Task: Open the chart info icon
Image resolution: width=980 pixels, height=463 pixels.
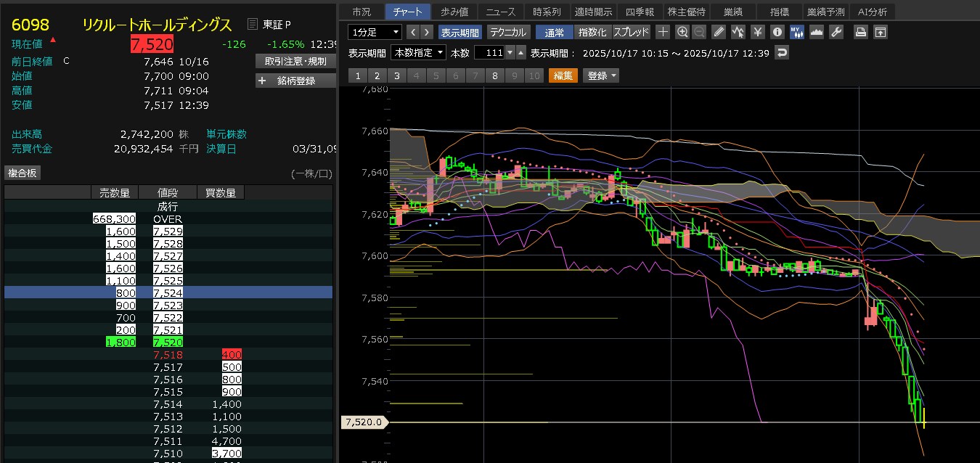Action: pyautogui.click(x=777, y=32)
